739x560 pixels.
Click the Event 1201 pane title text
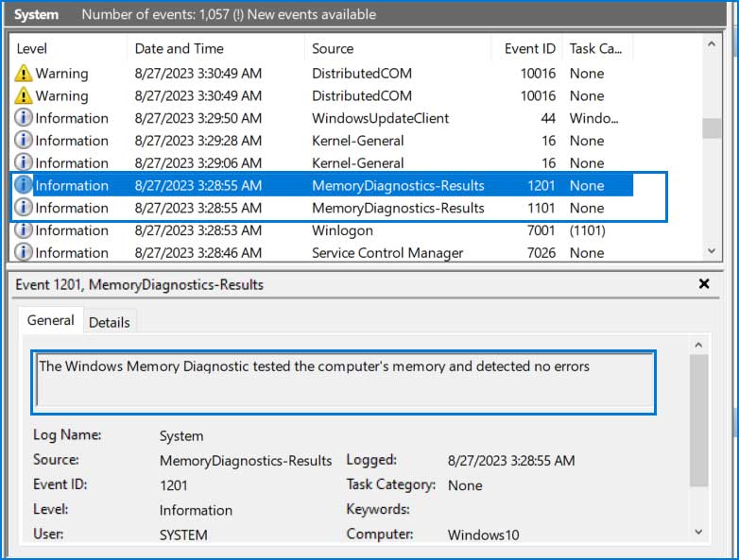pyautogui.click(x=140, y=285)
